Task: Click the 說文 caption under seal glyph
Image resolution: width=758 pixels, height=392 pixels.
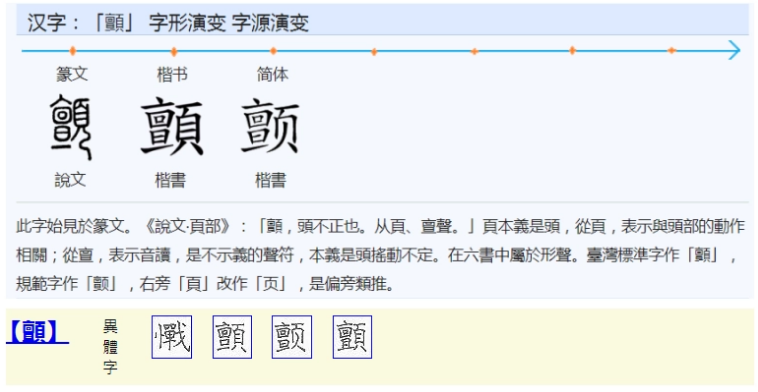Action: pos(70,180)
